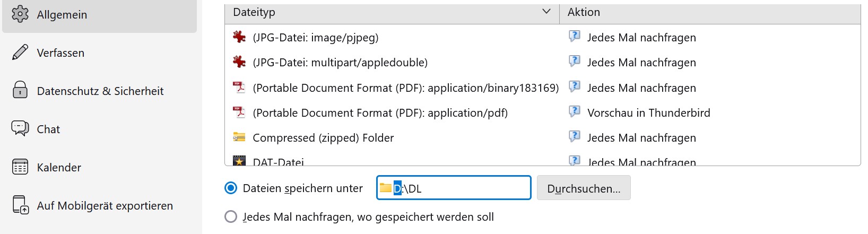Select Jedes Mal nachfragen save-location radio button
The image size is (868, 234).
[x=231, y=217]
